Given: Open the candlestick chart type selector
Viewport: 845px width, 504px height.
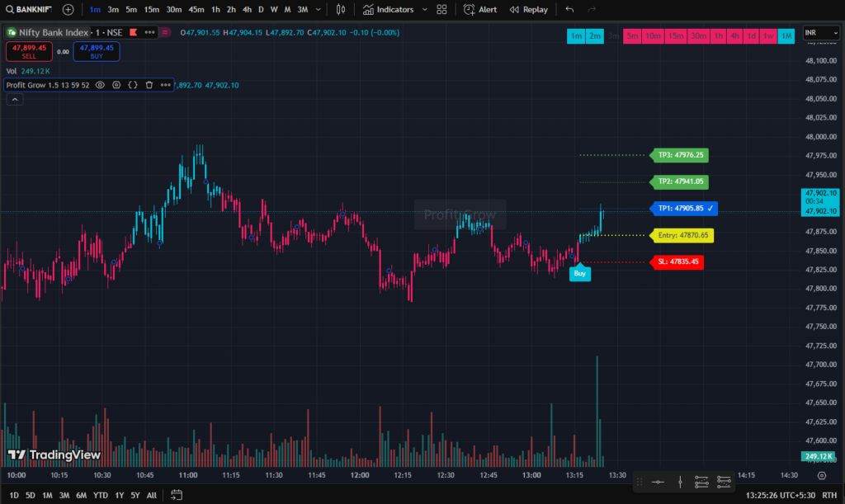Looking at the screenshot, I should [342, 9].
